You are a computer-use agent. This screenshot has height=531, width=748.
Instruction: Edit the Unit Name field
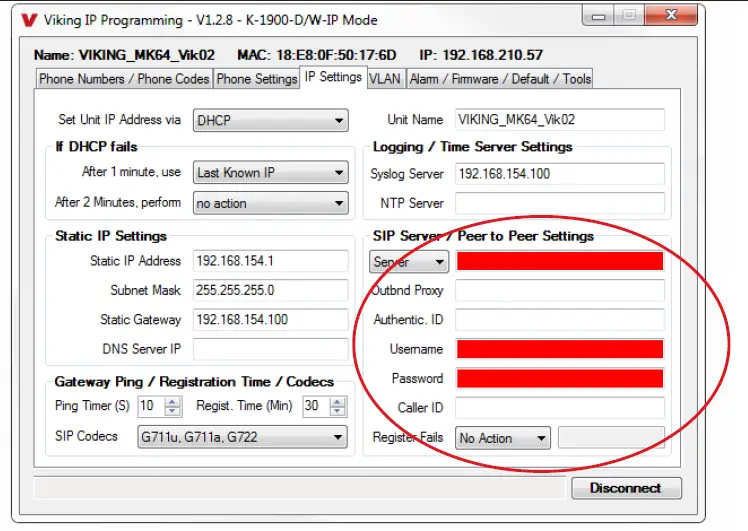[x=560, y=120]
